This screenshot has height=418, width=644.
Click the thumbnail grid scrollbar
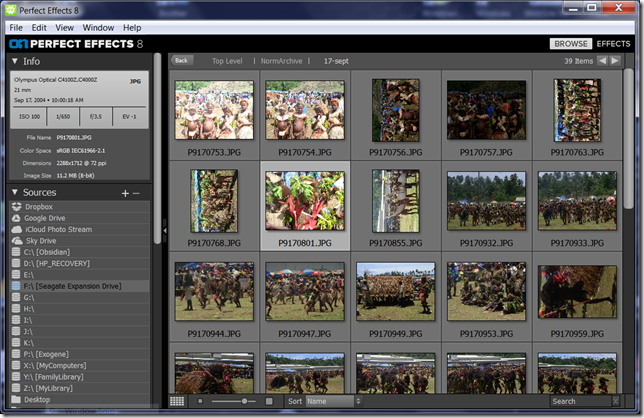coord(628,140)
